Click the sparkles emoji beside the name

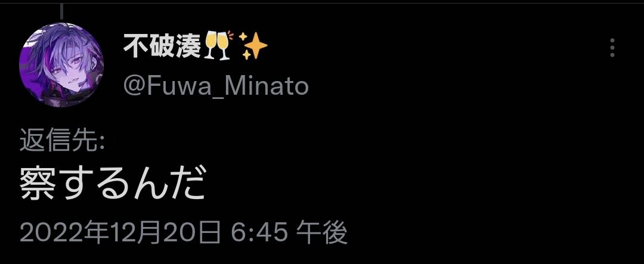[253, 46]
